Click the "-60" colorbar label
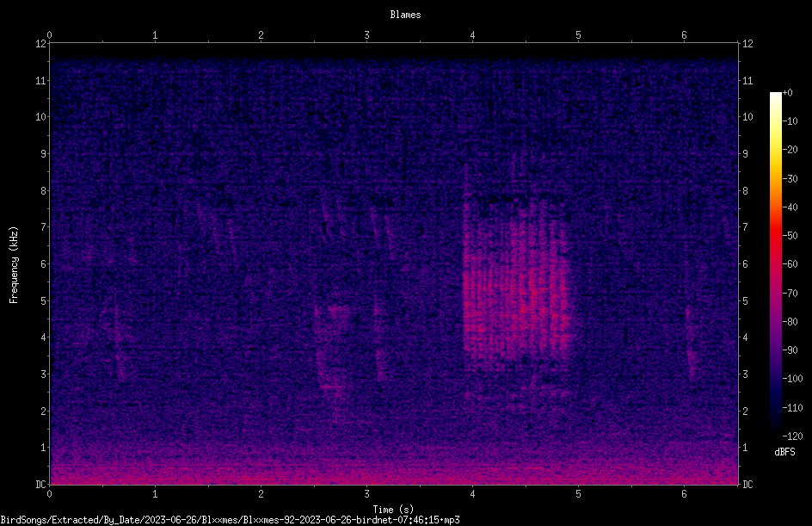The width and height of the screenshot is (812, 526). (x=790, y=264)
